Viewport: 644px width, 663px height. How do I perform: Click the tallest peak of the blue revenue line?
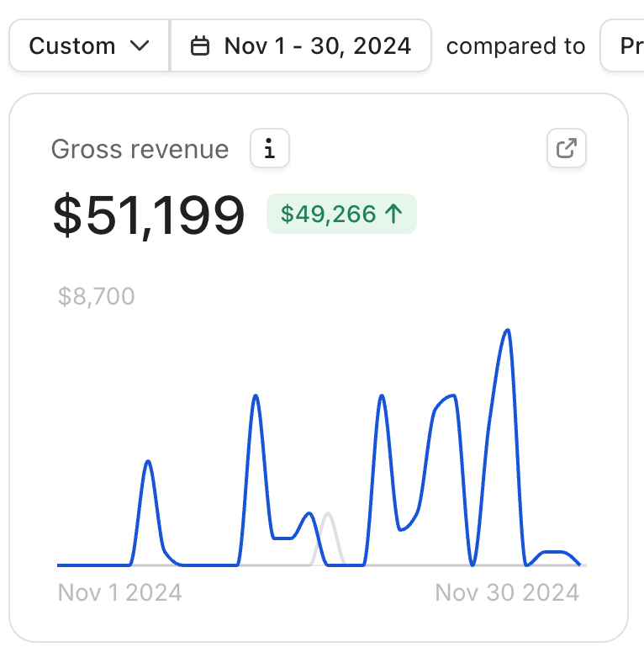pos(507,331)
